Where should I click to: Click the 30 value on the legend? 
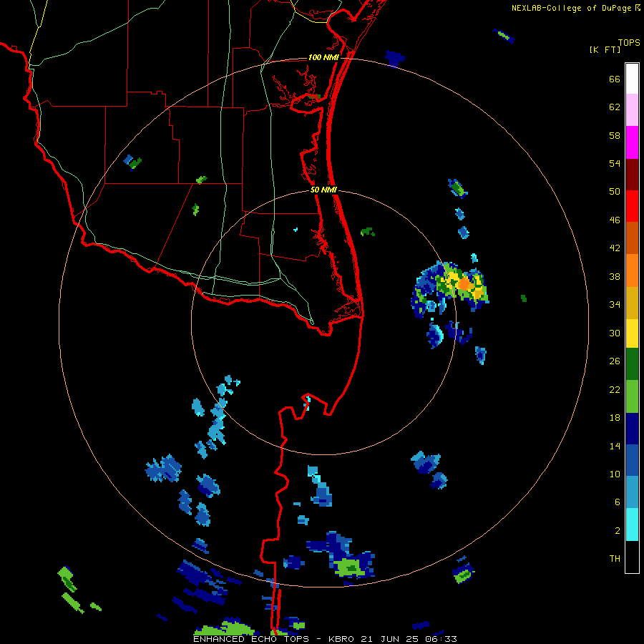[615, 333]
